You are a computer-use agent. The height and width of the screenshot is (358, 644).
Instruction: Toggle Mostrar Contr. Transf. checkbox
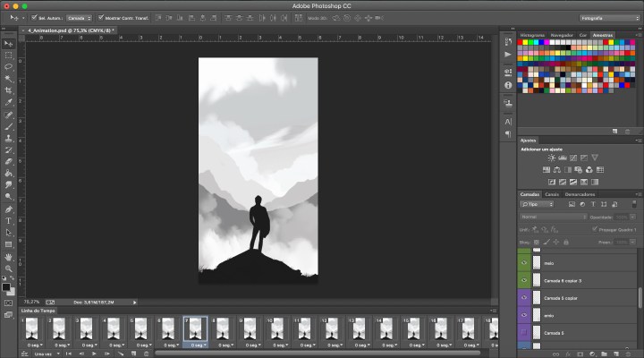click(100, 17)
